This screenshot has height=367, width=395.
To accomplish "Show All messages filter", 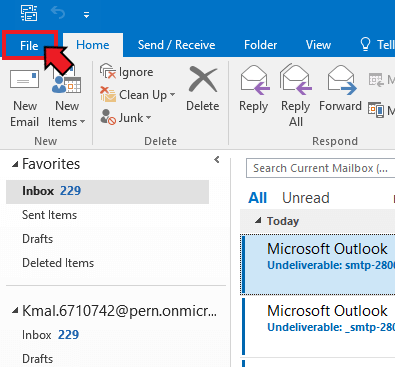I will pyautogui.click(x=257, y=198).
